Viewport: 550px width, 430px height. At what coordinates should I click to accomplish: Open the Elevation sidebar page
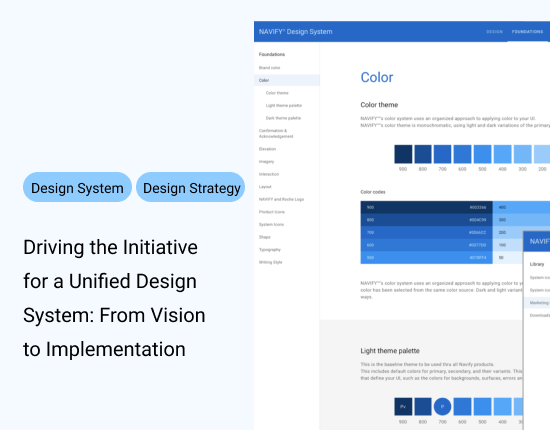click(267, 149)
